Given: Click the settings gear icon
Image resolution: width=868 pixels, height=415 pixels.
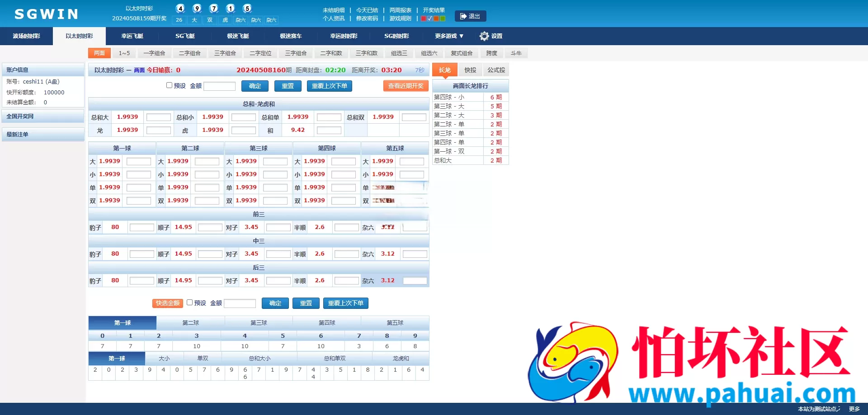Looking at the screenshot, I should point(484,36).
